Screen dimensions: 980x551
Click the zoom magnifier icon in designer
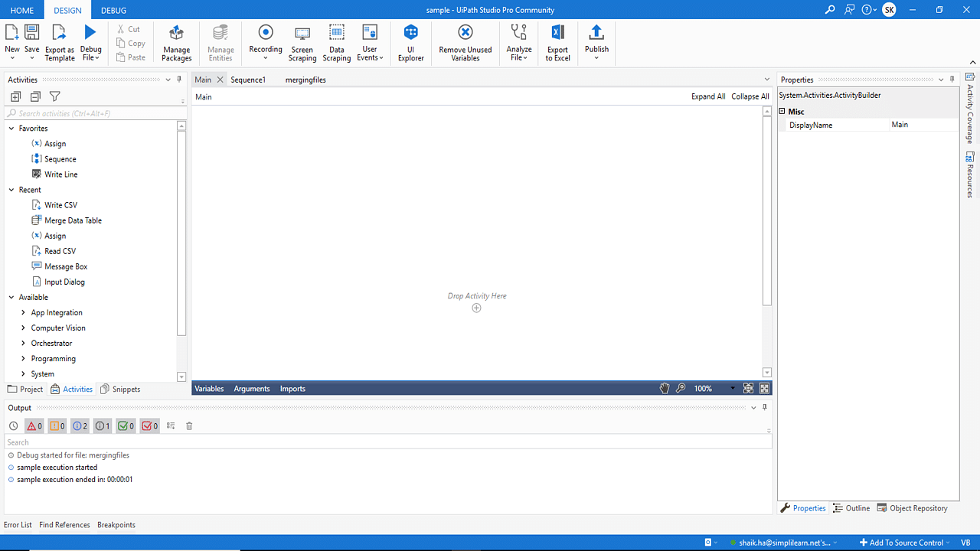pyautogui.click(x=681, y=389)
